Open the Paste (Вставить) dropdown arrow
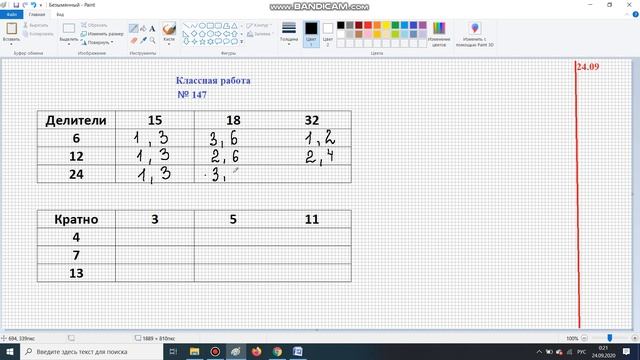The image size is (640, 360). pyautogui.click(x=11, y=43)
